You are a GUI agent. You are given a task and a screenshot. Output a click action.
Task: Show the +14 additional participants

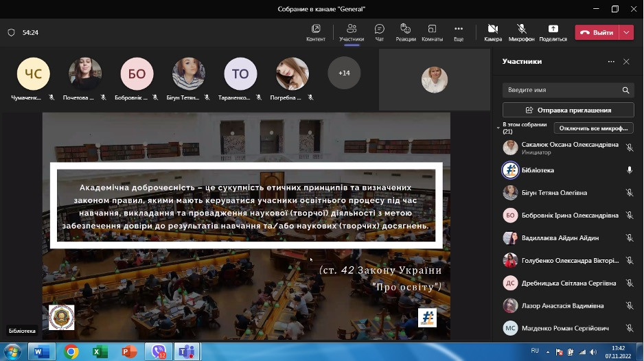pos(344,73)
